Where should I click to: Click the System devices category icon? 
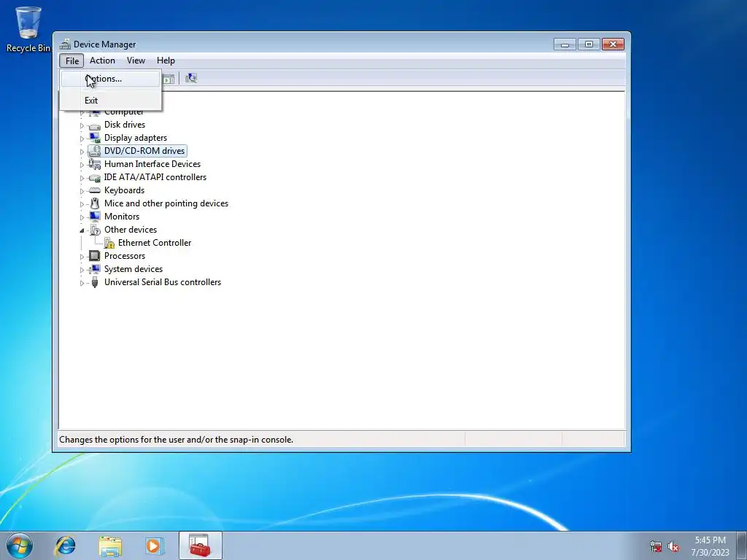coord(95,270)
